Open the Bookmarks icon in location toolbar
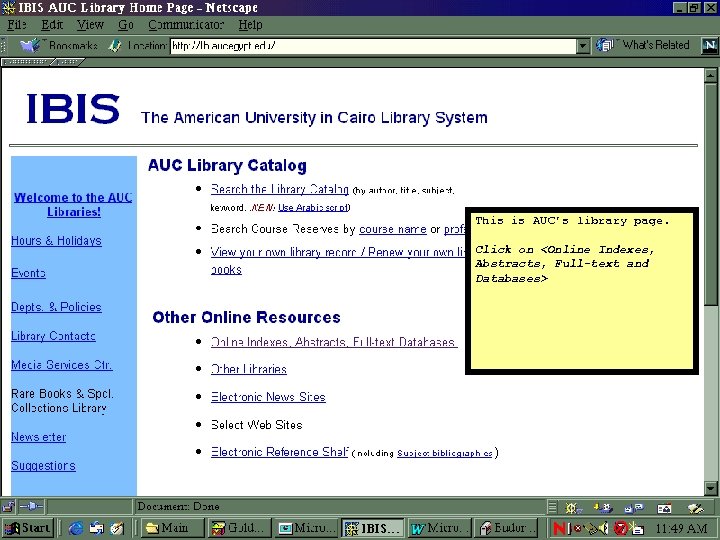Screen dimensions: 720x540 click(x=30, y=45)
